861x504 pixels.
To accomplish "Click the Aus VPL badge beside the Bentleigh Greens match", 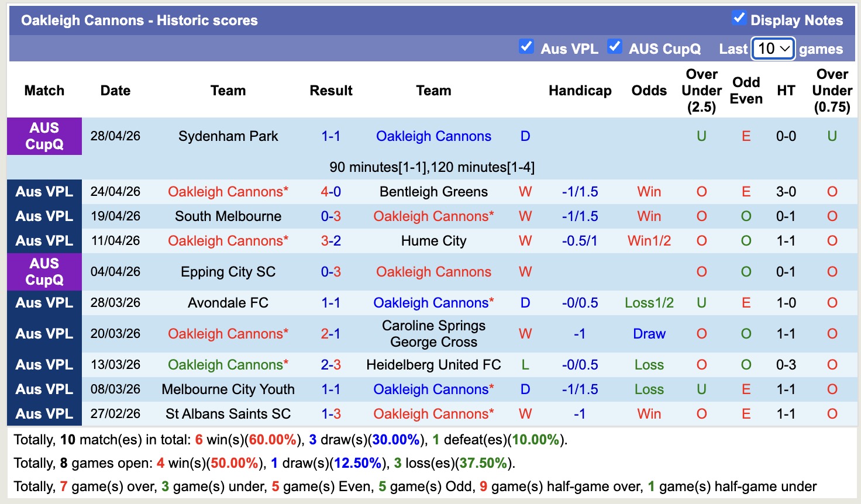I will (44, 191).
